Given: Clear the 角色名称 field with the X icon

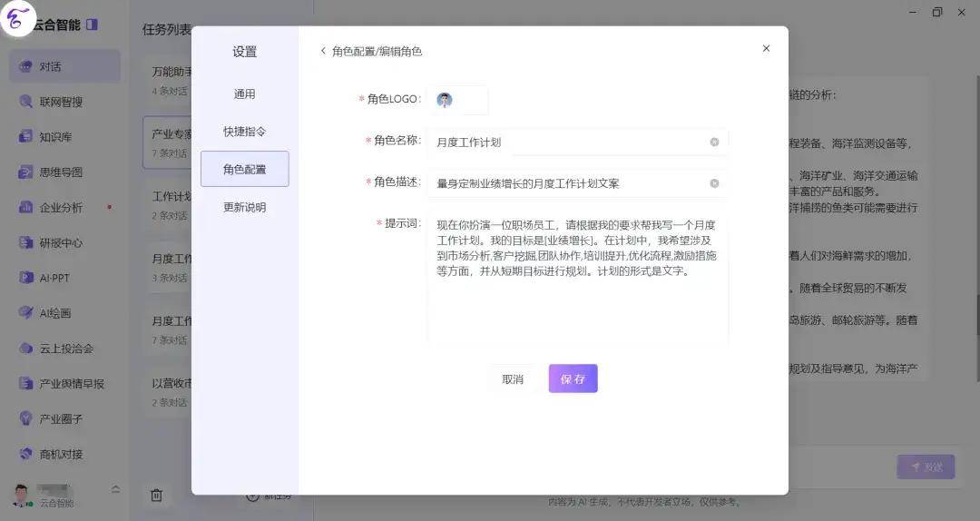Looking at the screenshot, I should pos(714,142).
